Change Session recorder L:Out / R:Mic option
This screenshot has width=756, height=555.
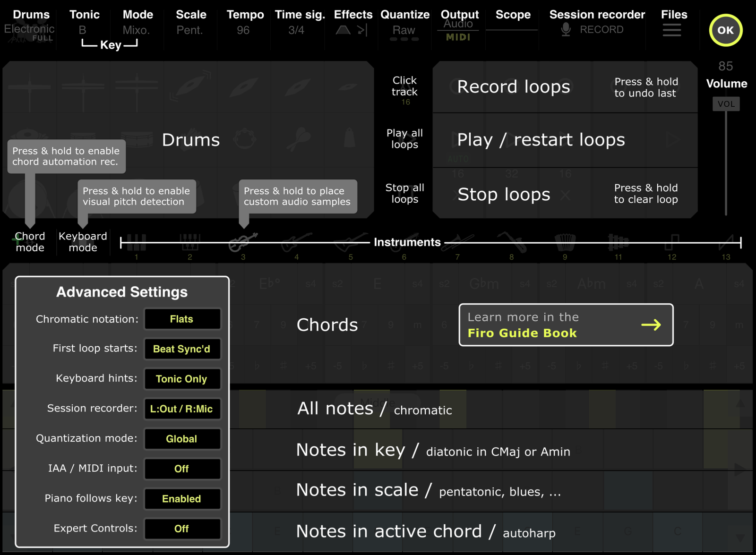[182, 409]
